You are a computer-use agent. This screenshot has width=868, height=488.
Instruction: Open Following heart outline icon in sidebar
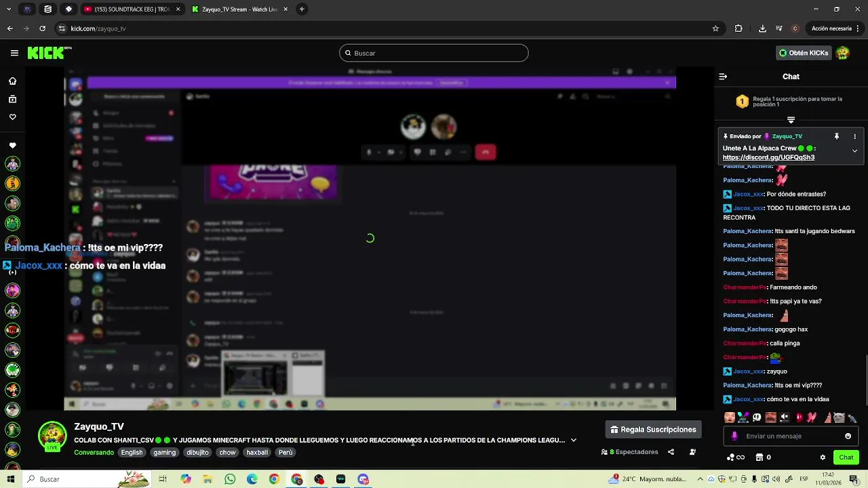tap(12, 117)
